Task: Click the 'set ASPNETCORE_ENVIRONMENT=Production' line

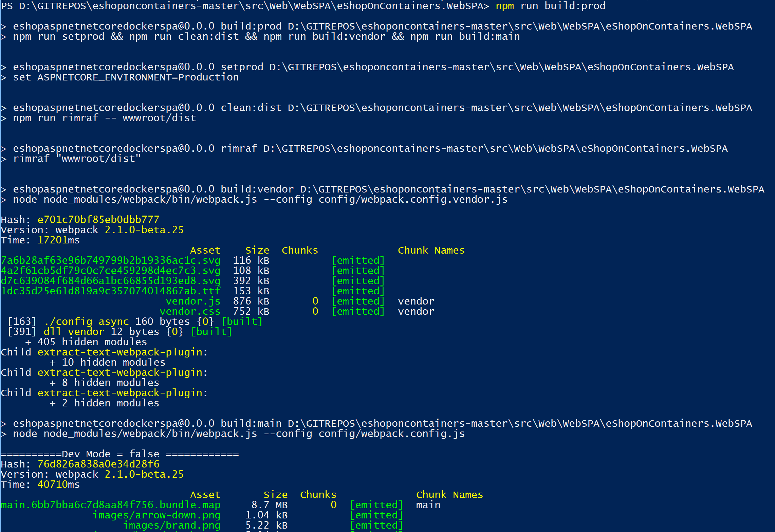Action: coord(126,77)
